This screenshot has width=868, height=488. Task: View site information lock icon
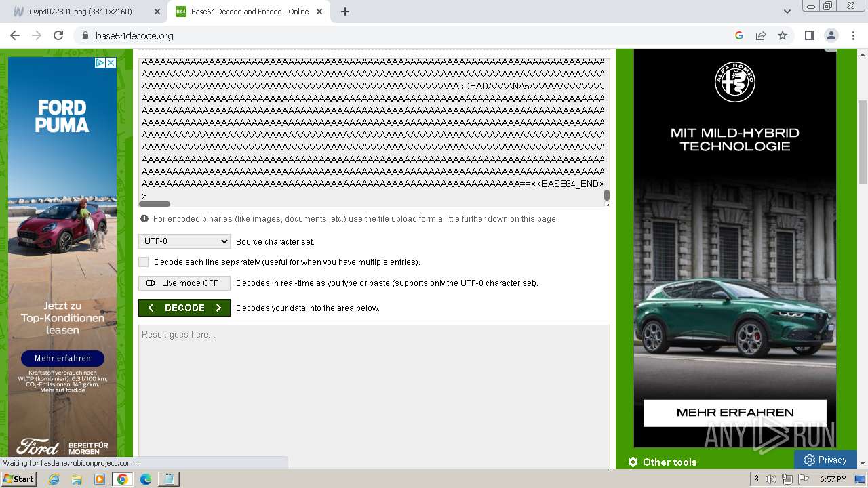click(85, 35)
